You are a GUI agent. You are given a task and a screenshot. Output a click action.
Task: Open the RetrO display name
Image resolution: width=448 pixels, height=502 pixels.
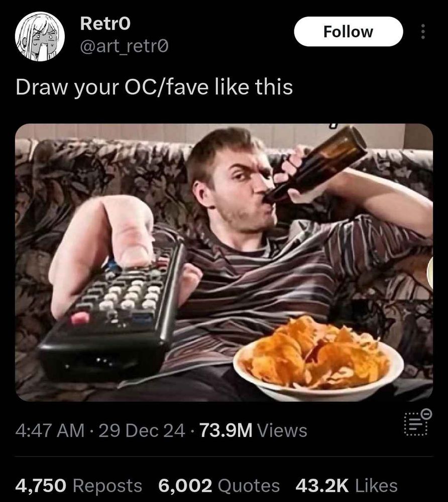point(105,24)
